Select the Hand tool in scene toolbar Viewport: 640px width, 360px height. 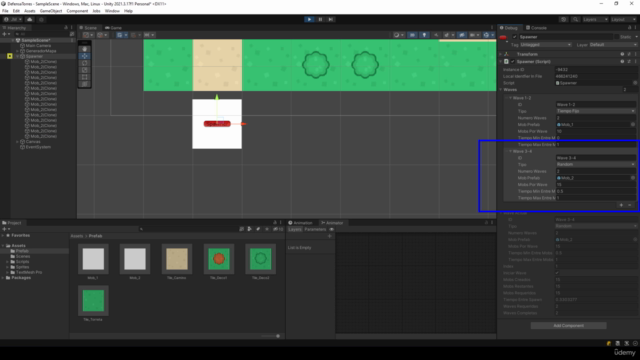pos(84,49)
